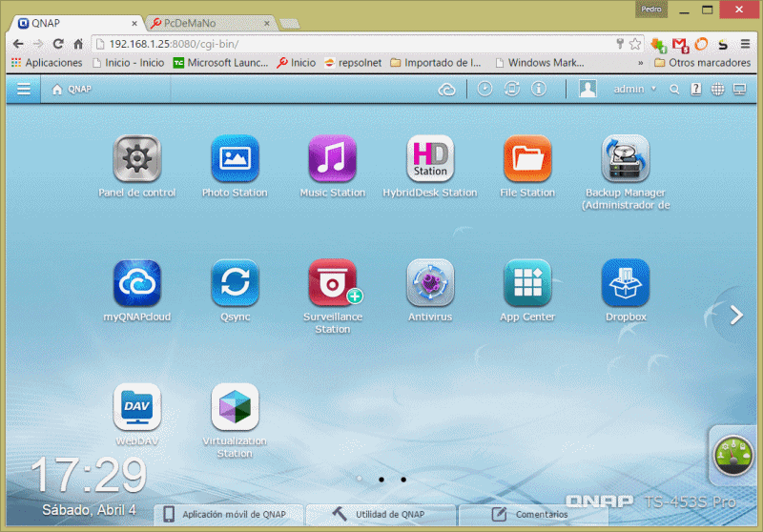763x532 pixels.
Task: Launch Virtualization Station
Action: 235,407
